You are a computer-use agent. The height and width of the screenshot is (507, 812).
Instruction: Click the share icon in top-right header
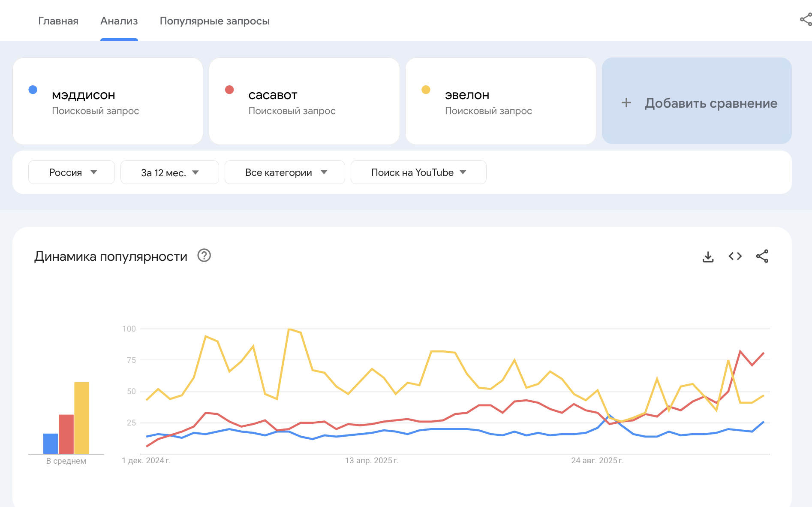click(806, 20)
